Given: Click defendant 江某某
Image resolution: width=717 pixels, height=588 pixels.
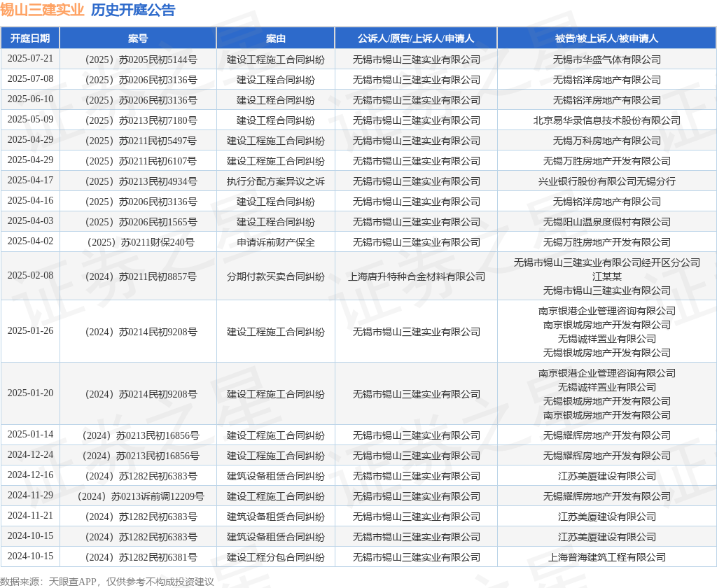Looking at the screenshot, I should pos(607,276).
